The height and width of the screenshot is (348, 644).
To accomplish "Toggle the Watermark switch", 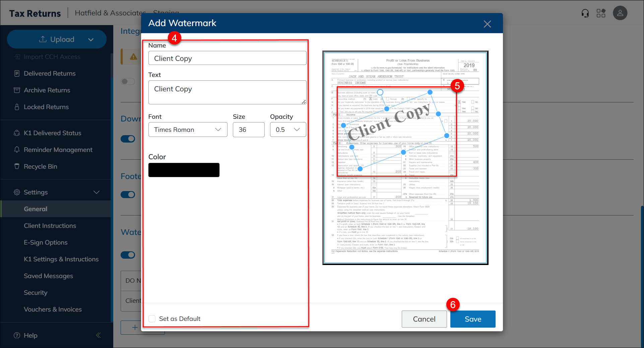I will pos(128,255).
